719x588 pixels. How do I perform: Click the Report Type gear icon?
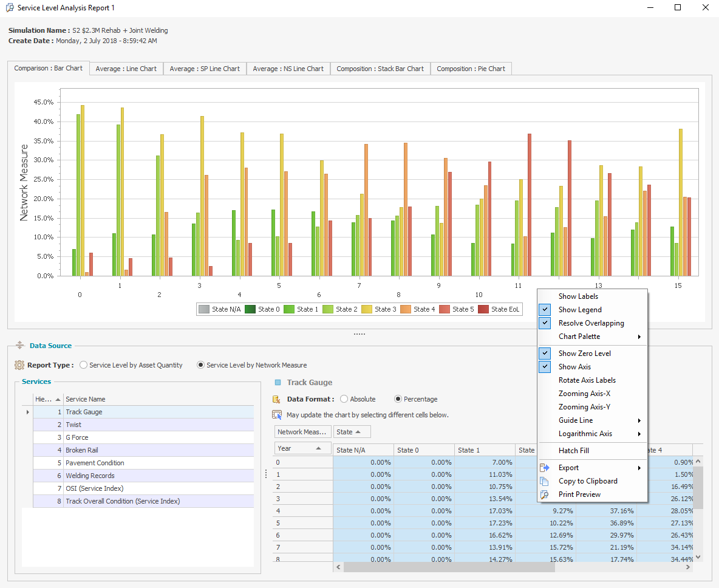(x=19, y=365)
